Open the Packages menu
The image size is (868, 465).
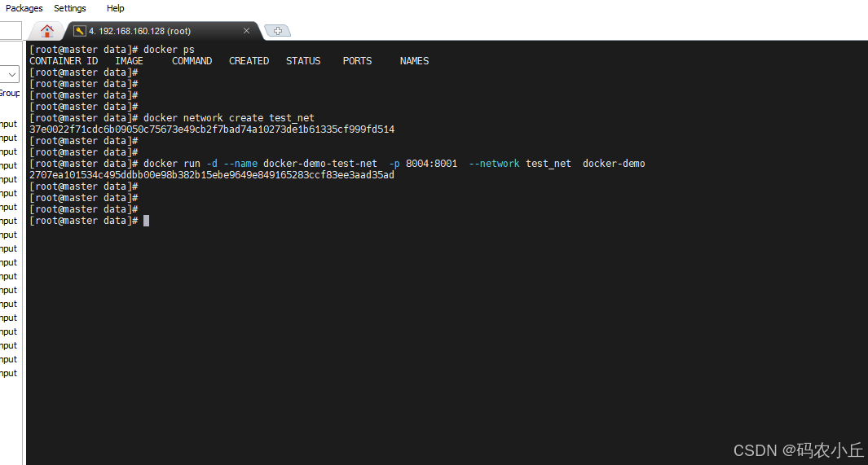coord(24,8)
